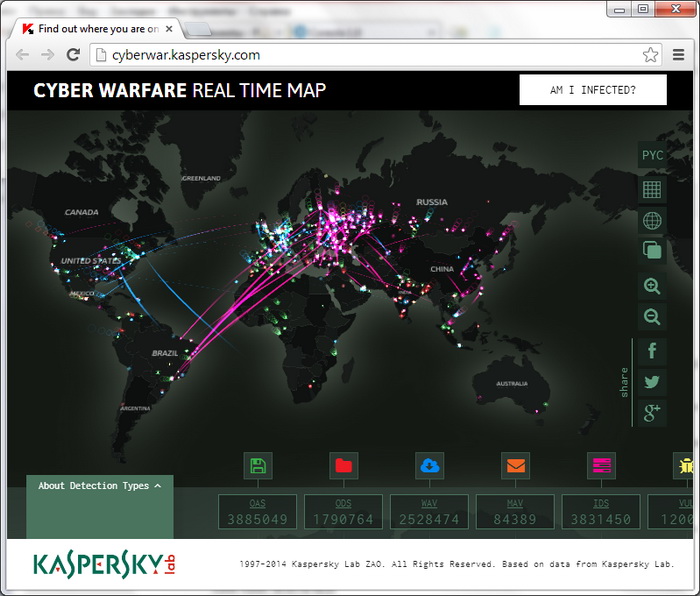Open the Chrome hamburger menu
Image resolution: width=700 pixels, height=596 pixels.
pyautogui.click(x=679, y=55)
